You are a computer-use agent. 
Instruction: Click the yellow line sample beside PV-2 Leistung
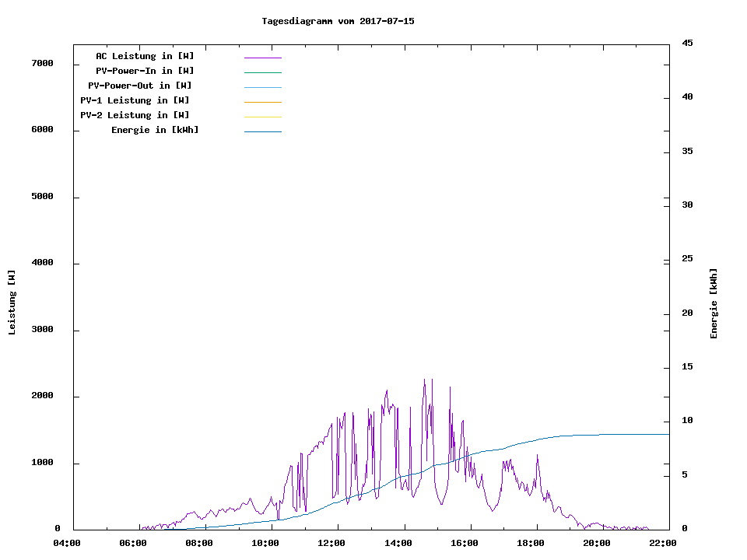262,117
